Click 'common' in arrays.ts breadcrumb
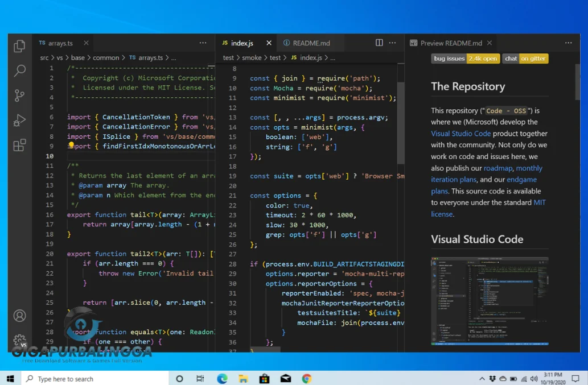The image size is (588, 385). pos(106,57)
